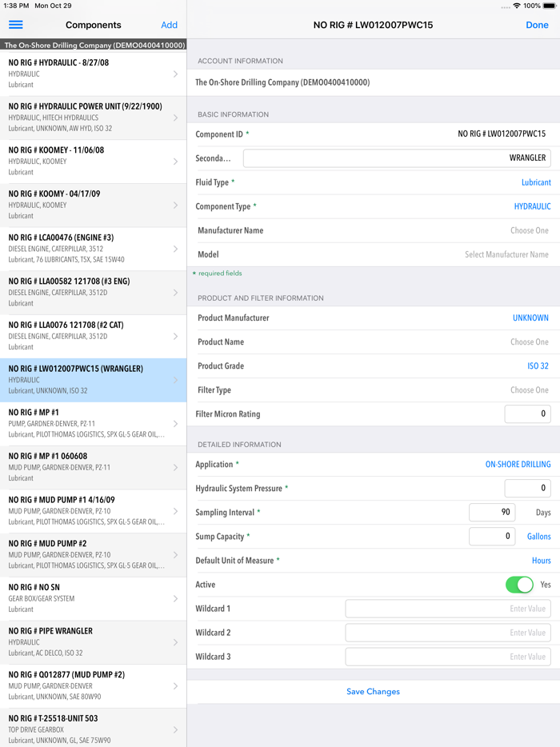Open Product Grade ISO 32 selector

538,366
